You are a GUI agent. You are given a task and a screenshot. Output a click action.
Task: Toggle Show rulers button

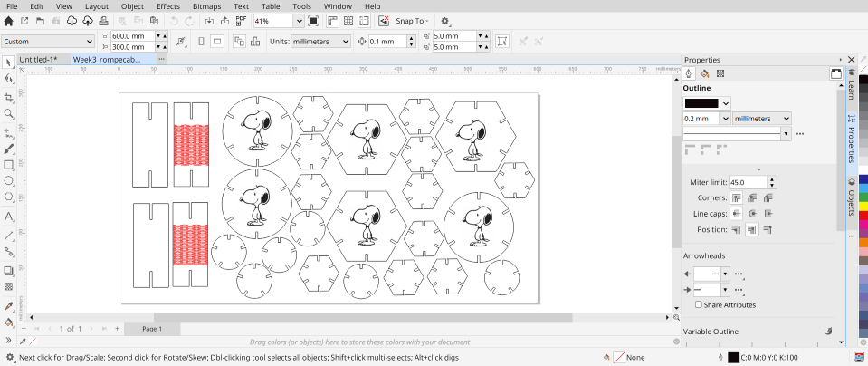pyautogui.click(x=332, y=21)
